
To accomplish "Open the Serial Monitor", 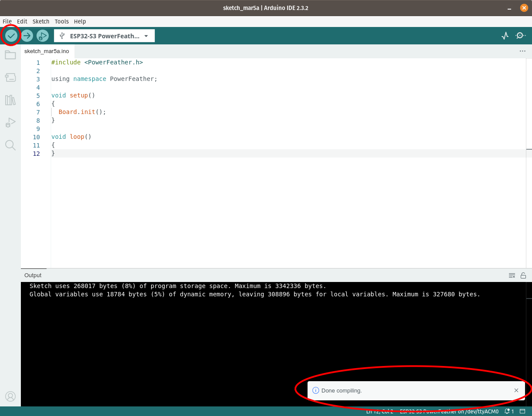I will tap(520, 36).
